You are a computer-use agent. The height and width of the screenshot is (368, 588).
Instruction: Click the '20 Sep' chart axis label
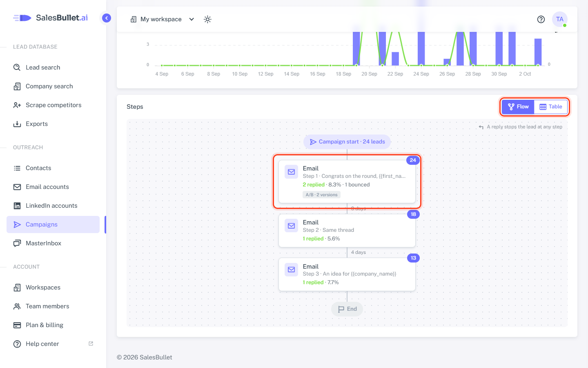(x=369, y=74)
